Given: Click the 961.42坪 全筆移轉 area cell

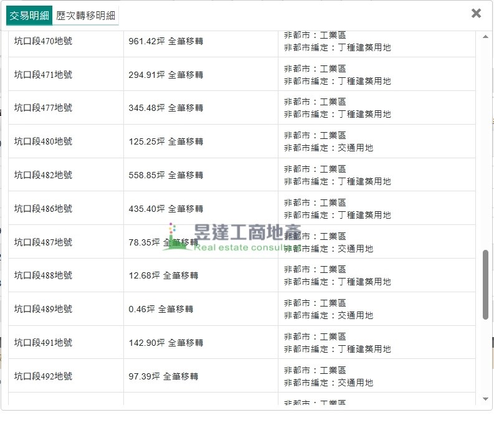Looking at the screenshot, I should pyautogui.click(x=166, y=41).
